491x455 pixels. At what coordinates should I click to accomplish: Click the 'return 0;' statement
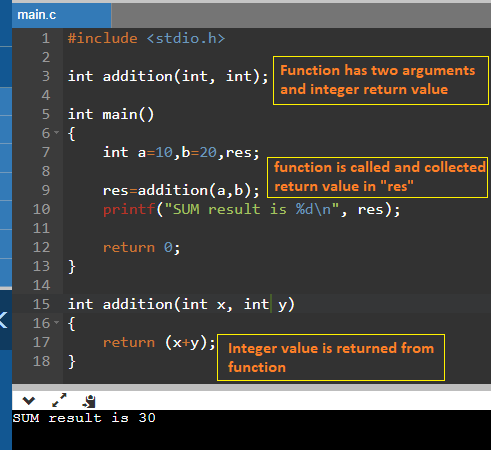(142, 247)
